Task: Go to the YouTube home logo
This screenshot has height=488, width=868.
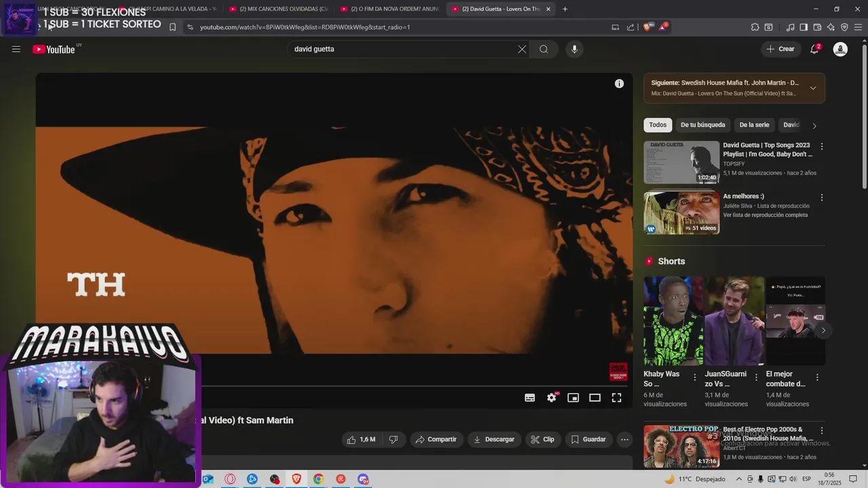Action: [x=54, y=49]
